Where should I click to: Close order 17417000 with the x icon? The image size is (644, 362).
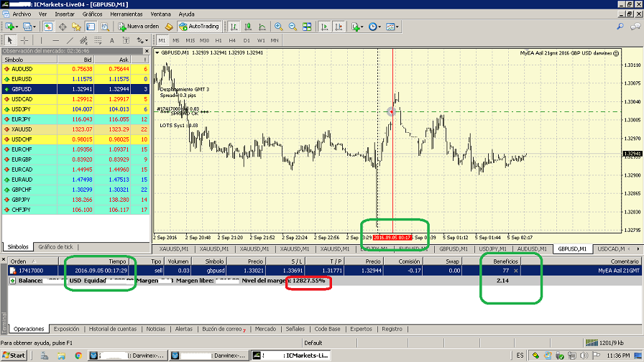coord(515,271)
